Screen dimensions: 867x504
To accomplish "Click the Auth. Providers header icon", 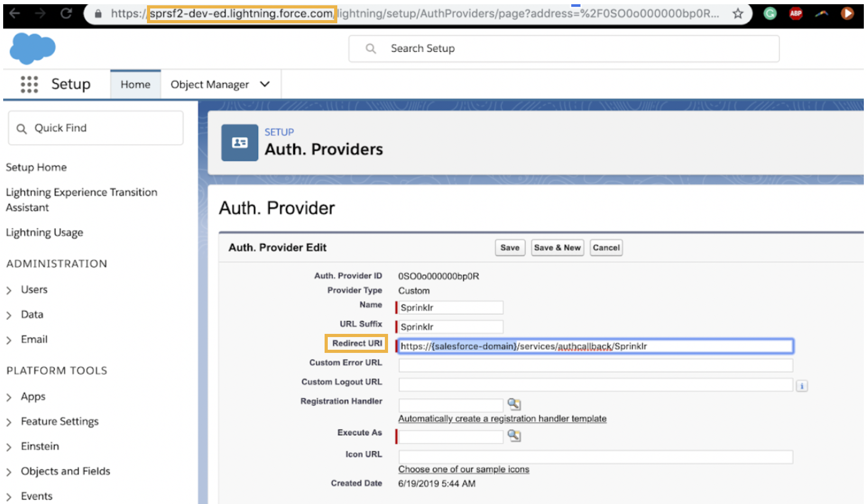I will pyautogui.click(x=239, y=143).
